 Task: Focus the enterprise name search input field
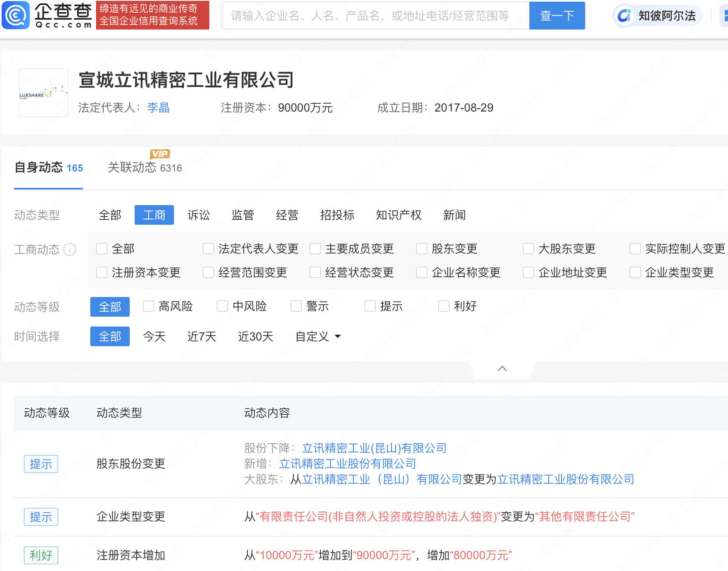click(375, 16)
